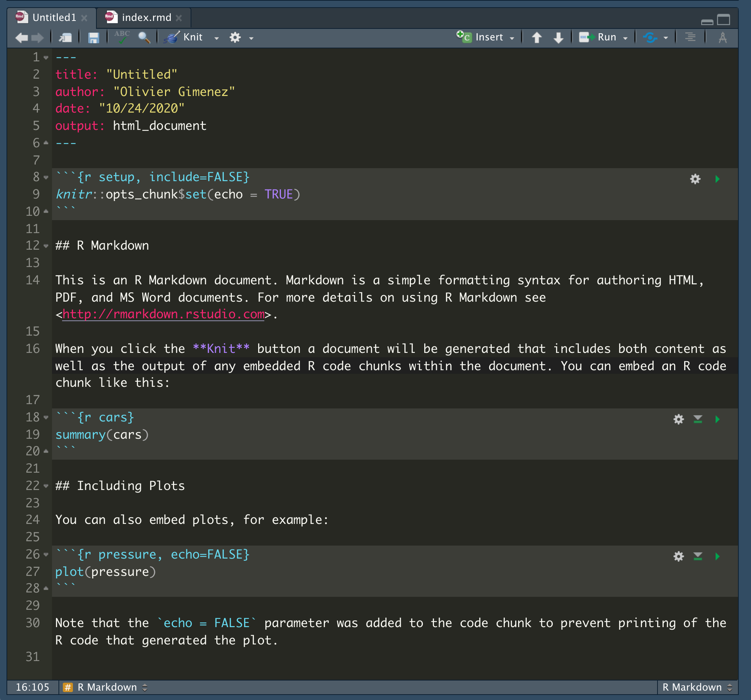751x700 pixels.
Task: Click the **Knit** bold text
Action: (221, 349)
